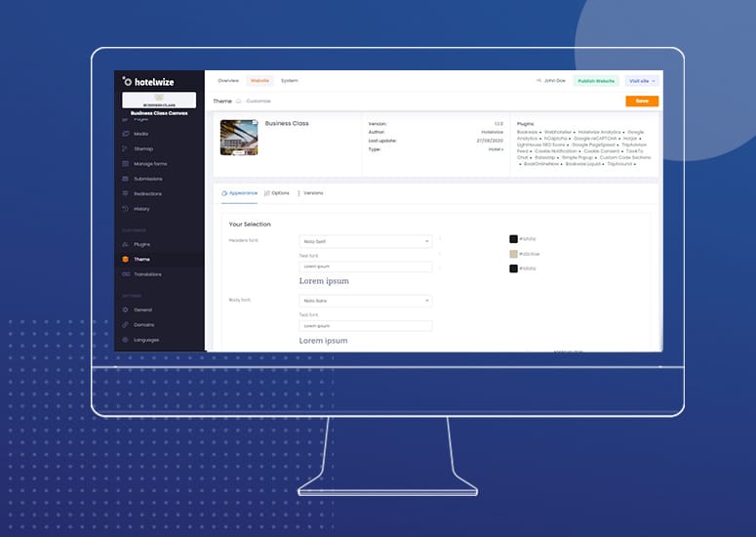The width and height of the screenshot is (756, 537).
Task: Open Media from the sidebar
Action: pyautogui.click(x=141, y=134)
